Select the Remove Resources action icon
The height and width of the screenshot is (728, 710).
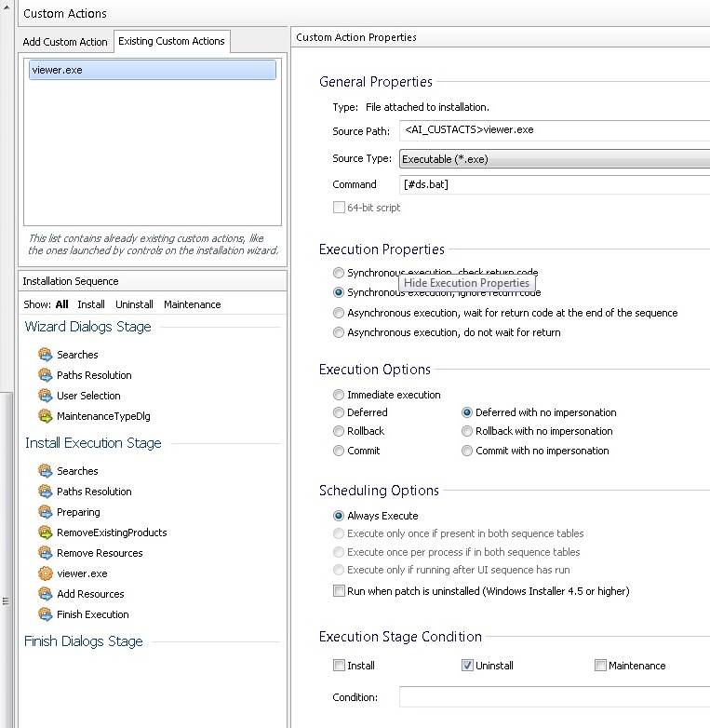pyautogui.click(x=46, y=553)
